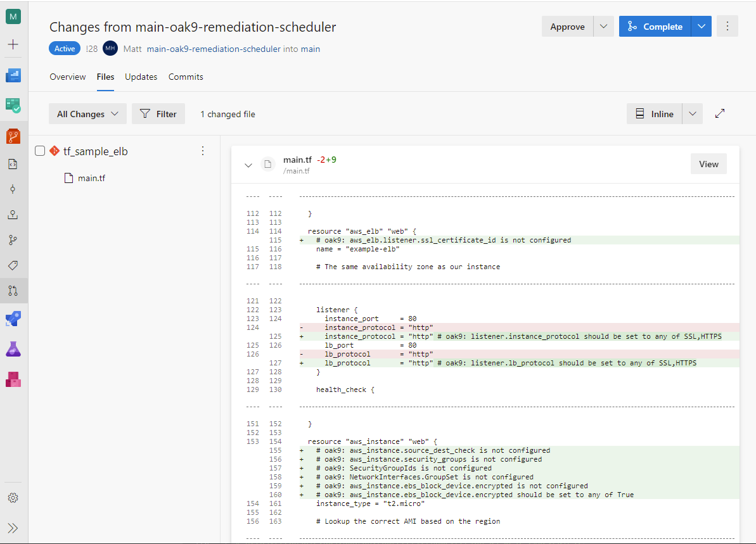Open the pull requests sidebar icon

[x=13, y=291]
